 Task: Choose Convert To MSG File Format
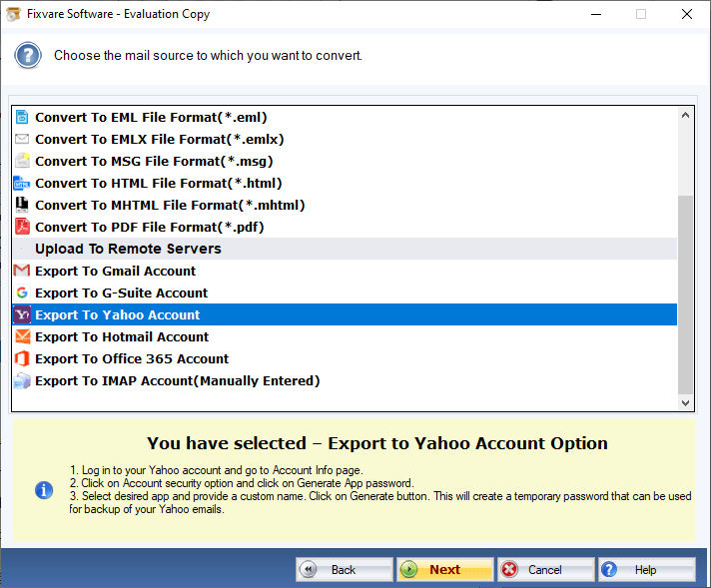point(345,161)
